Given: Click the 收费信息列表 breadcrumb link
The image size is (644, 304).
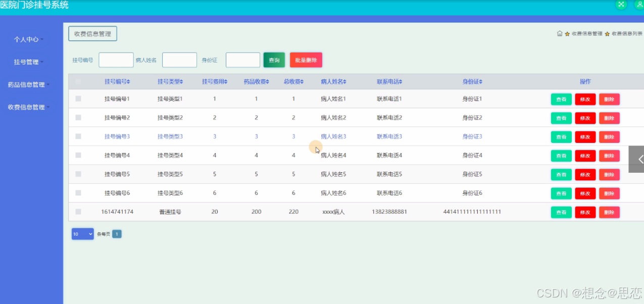Looking at the screenshot, I should [627, 34].
